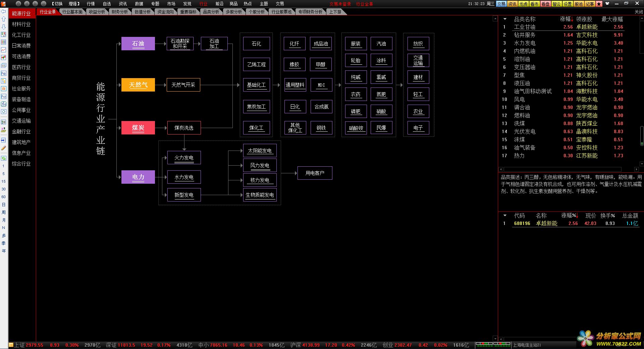Screen dimensions: 644x349
Task: Click the F10 company info icon
Action: 4,73
